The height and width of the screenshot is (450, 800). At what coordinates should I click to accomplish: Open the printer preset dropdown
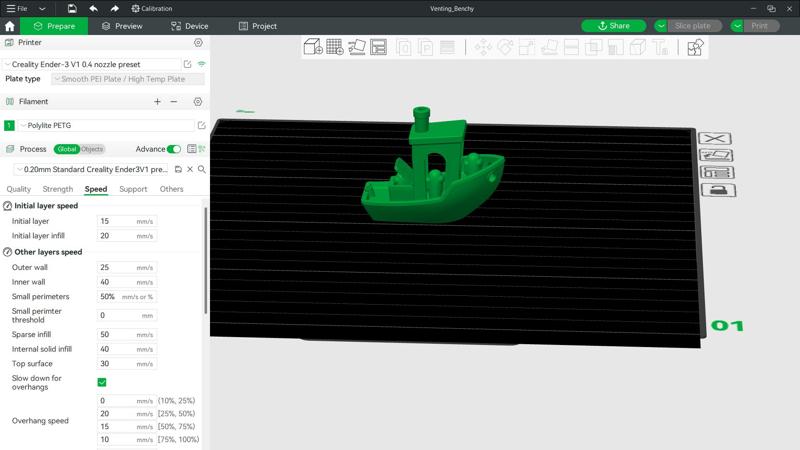92,64
